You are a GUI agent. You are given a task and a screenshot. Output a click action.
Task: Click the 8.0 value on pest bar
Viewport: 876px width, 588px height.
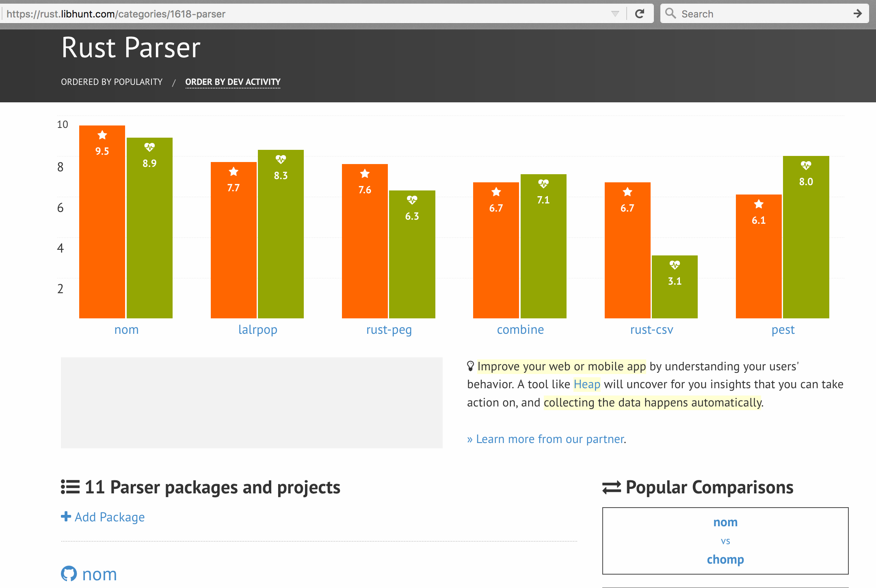pos(806,182)
